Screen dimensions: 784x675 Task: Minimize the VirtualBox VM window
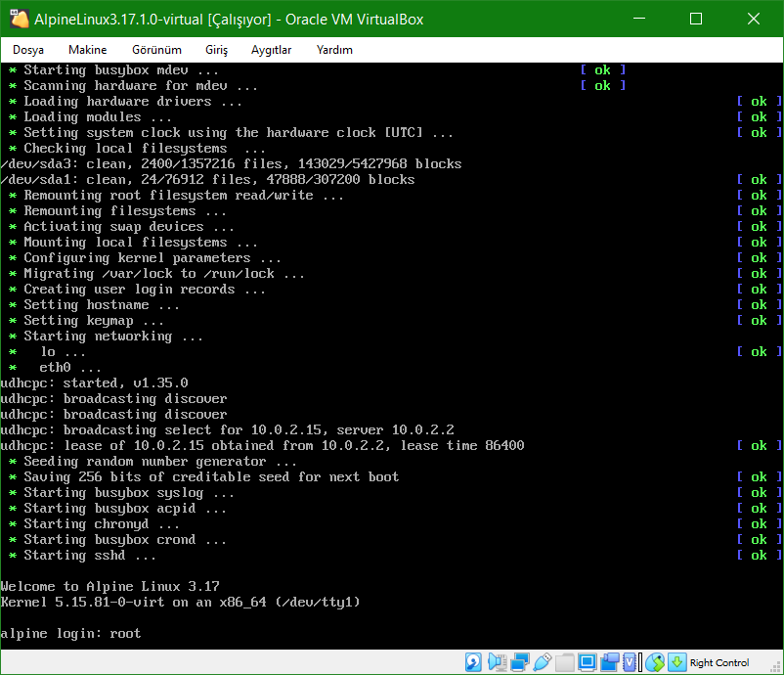[639, 19]
